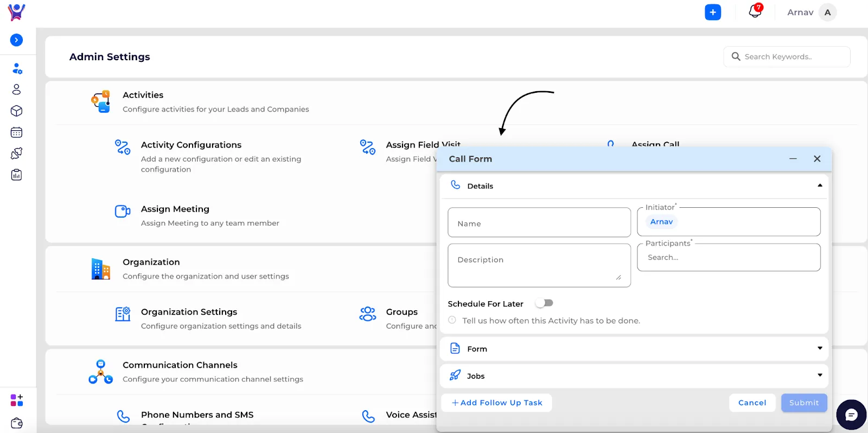
Task: Open the rocket automation icon in sidebar
Action: click(x=16, y=154)
